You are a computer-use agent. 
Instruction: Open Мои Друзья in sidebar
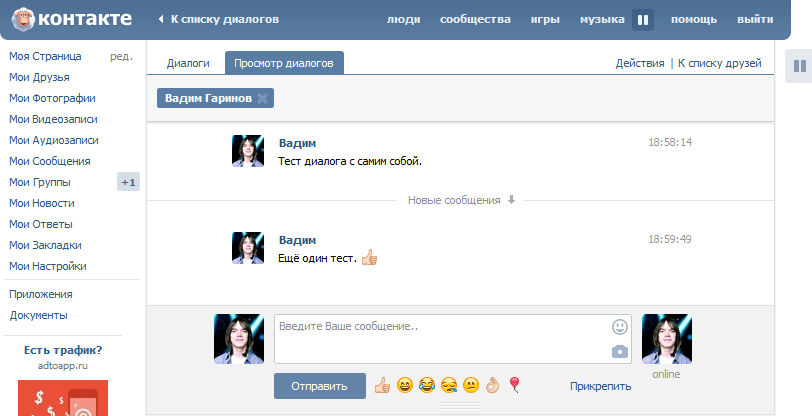point(39,77)
